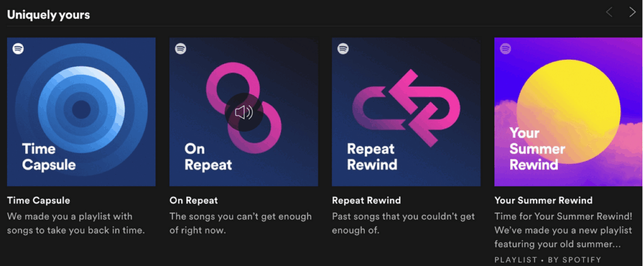The height and width of the screenshot is (266, 644).
Task: Open the Time Capsule playlist cover
Action: point(81,112)
